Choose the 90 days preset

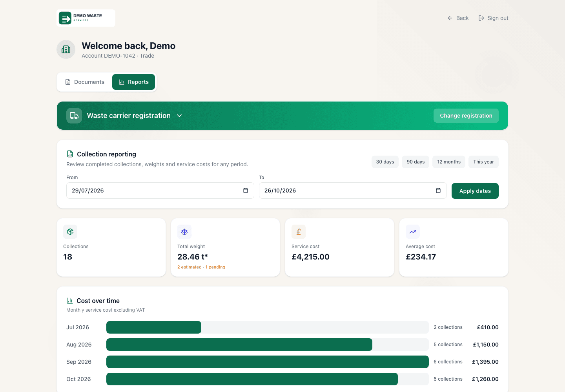[x=416, y=162]
